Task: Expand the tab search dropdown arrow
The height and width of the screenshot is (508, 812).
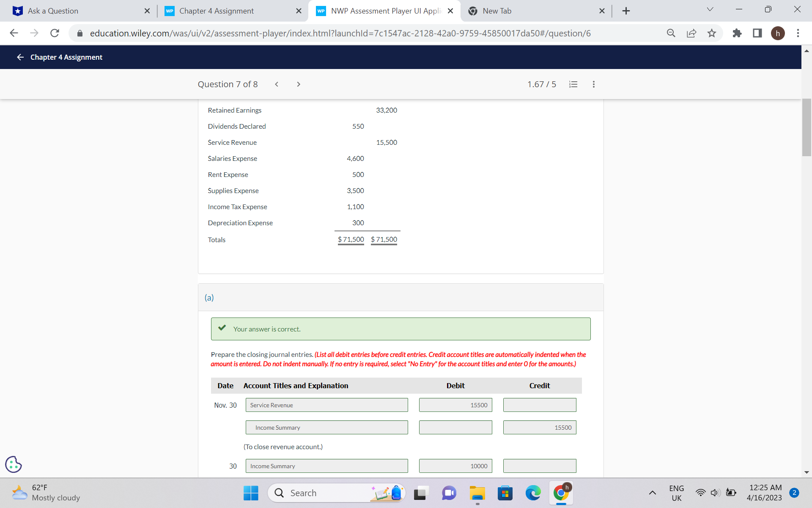Action: 710,10
